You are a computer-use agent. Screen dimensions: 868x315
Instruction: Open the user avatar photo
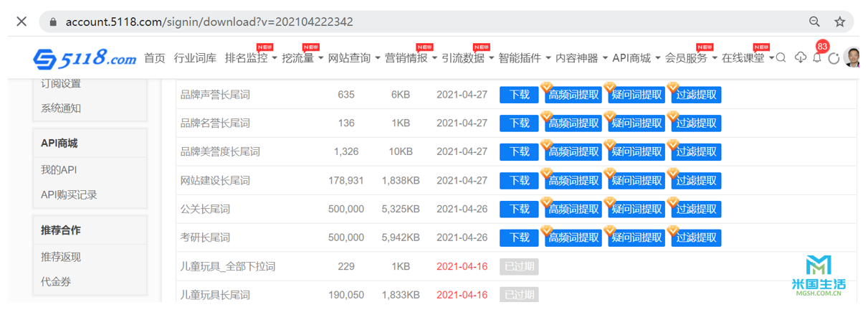(852, 57)
